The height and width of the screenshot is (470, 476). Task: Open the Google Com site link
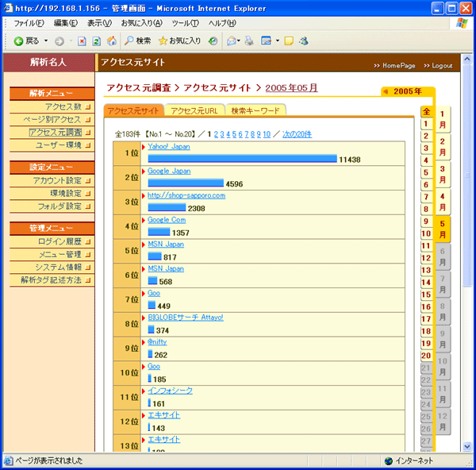coord(167,220)
